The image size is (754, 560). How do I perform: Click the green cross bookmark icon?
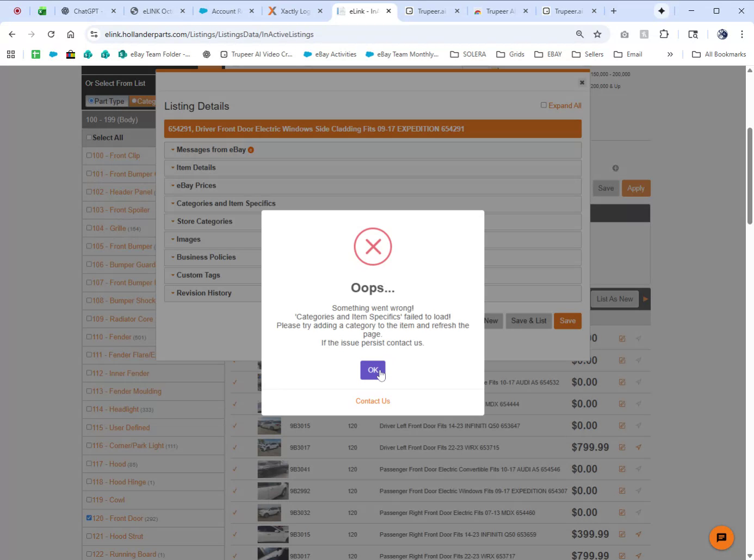point(36,54)
